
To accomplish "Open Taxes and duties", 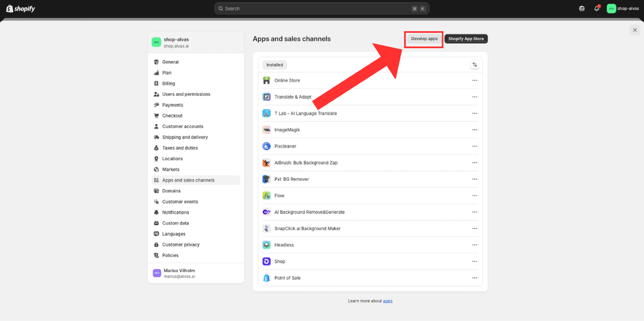I will [196, 148].
